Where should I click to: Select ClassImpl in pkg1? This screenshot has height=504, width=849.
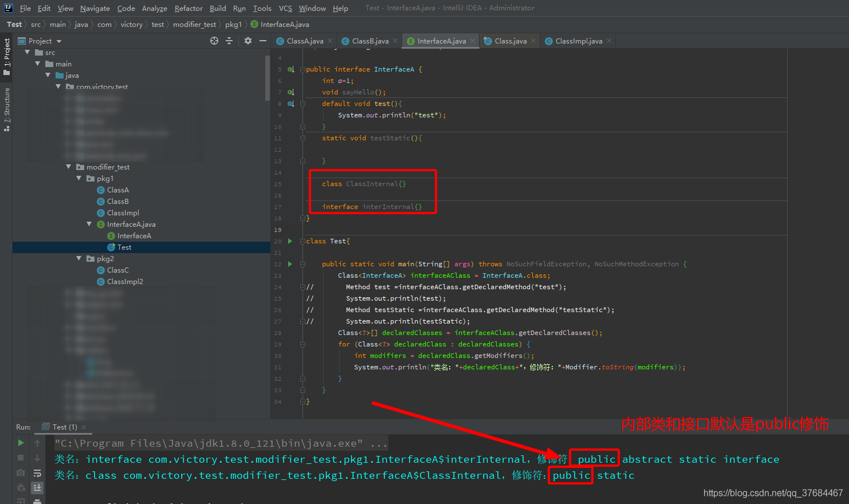click(118, 213)
